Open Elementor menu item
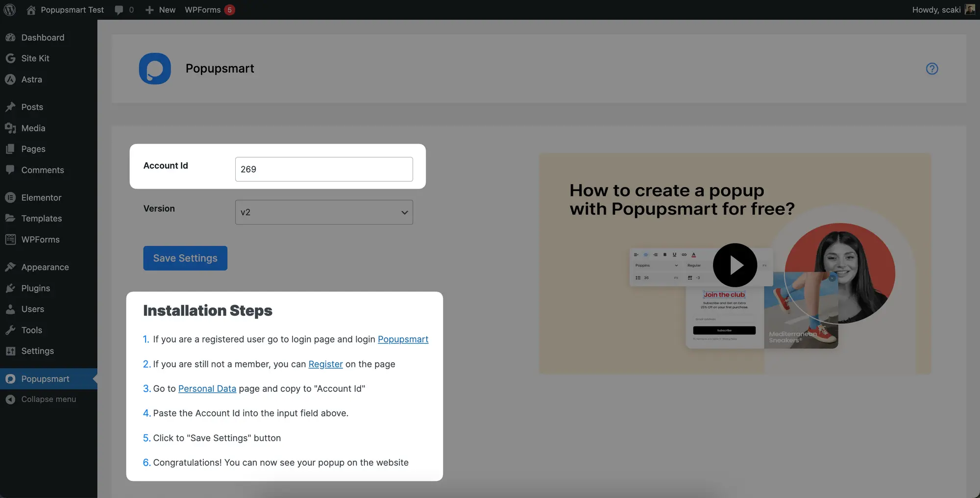 pos(49,198)
